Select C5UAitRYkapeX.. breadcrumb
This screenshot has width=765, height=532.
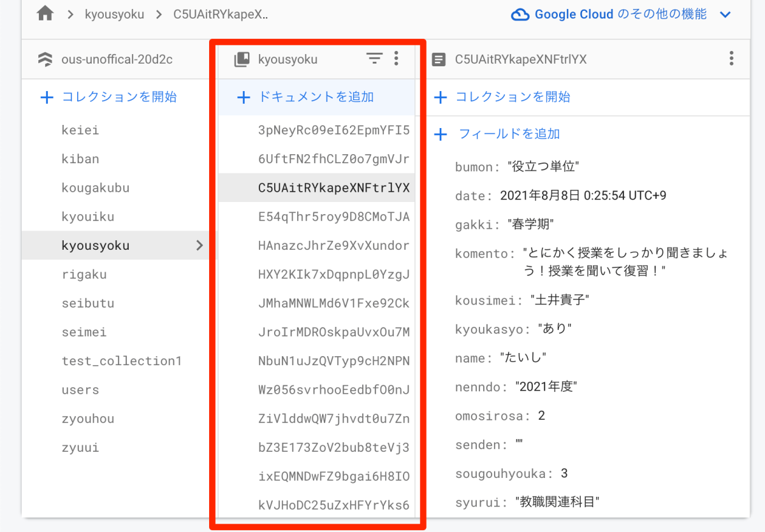point(221,14)
